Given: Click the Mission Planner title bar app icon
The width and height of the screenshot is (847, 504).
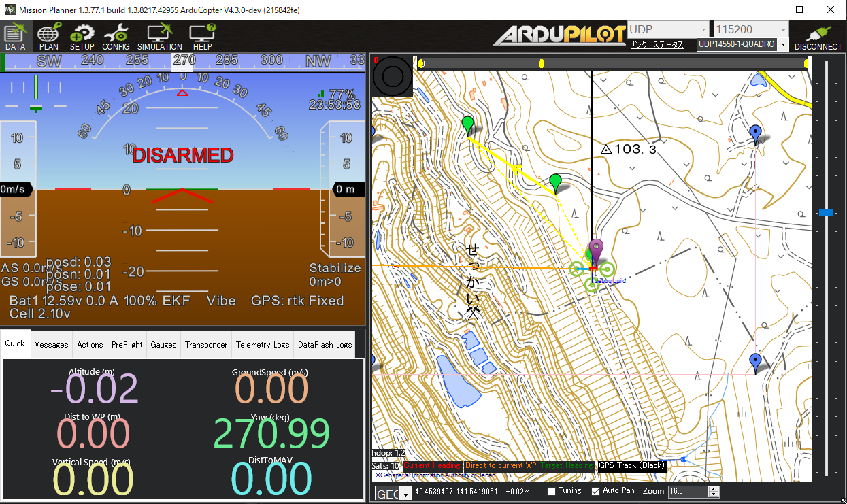Looking at the screenshot, I should click(10, 10).
